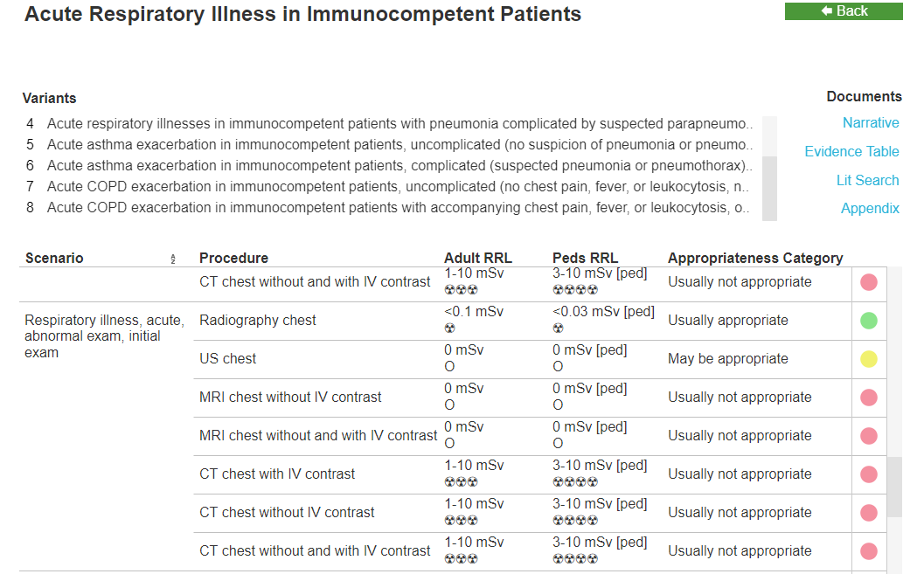Click the procedure table scrollbar thumb
The width and height of the screenshot is (924, 574).
click(894, 487)
